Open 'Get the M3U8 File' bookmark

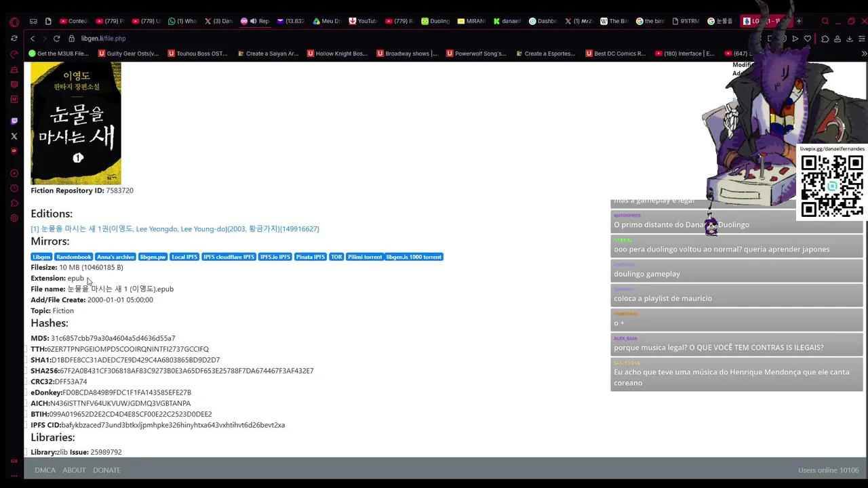pos(58,54)
